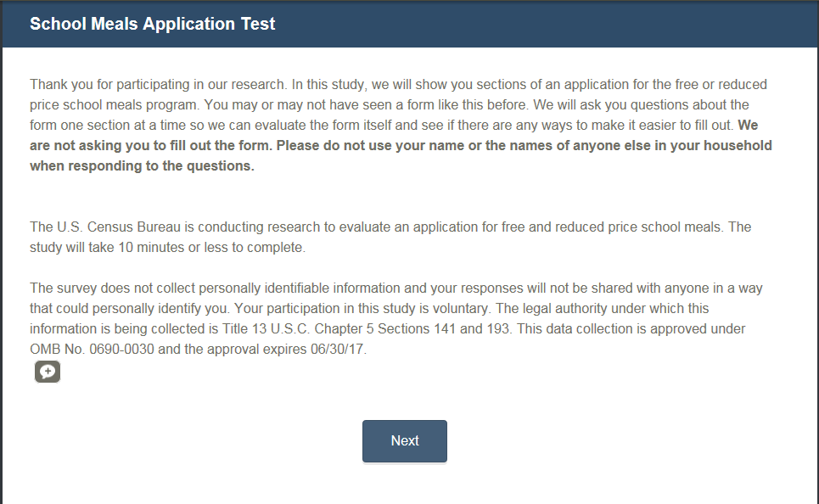Click the Next button

[x=404, y=441]
